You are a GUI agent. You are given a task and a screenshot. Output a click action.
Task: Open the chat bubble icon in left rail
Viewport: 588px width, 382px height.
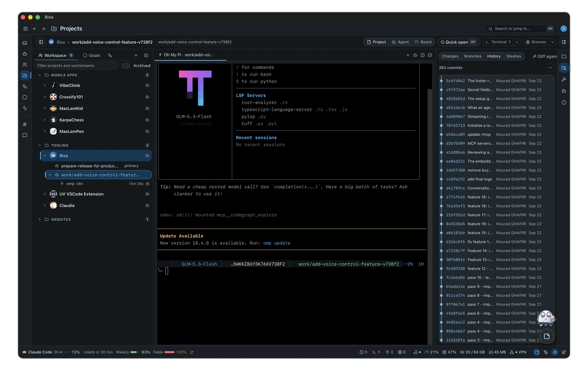25,135
